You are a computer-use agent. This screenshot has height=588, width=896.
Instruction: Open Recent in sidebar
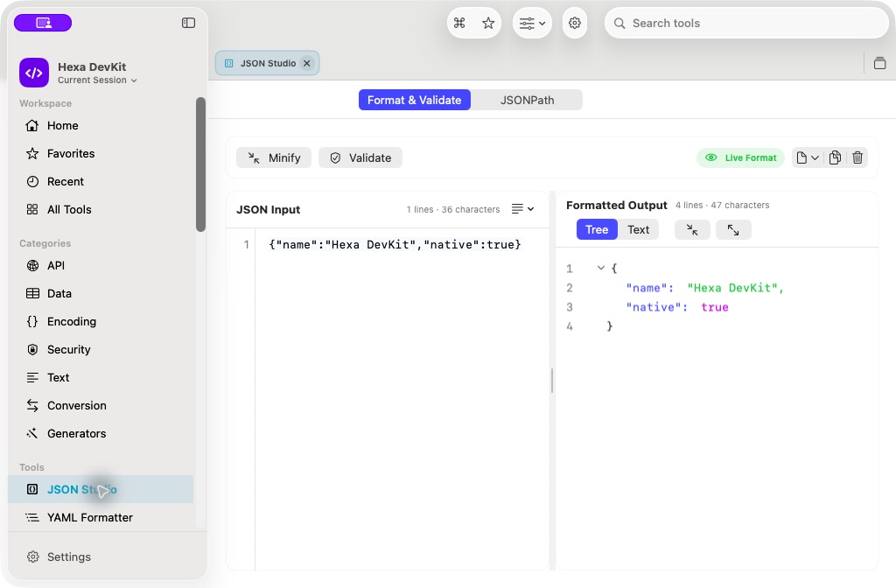[x=101, y=182]
